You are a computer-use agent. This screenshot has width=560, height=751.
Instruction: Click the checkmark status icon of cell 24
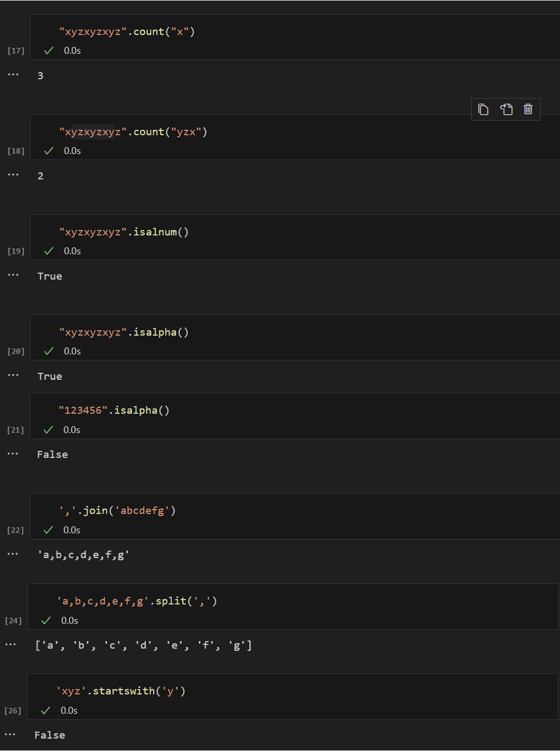pyautogui.click(x=46, y=621)
